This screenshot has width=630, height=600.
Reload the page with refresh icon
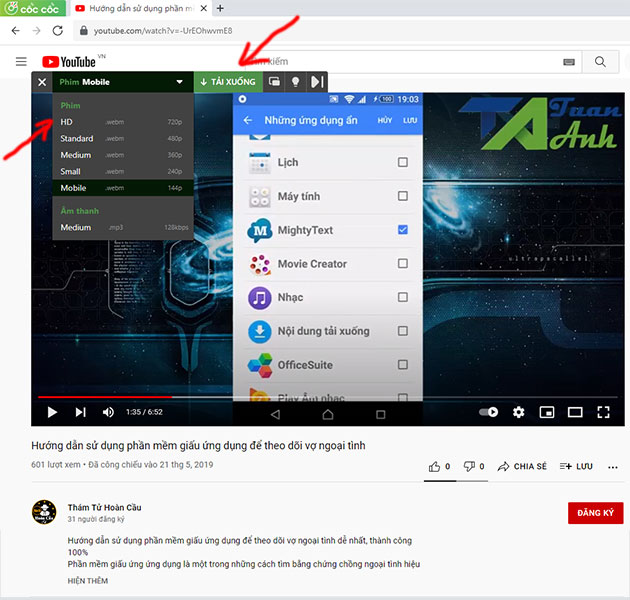[x=58, y=31]
